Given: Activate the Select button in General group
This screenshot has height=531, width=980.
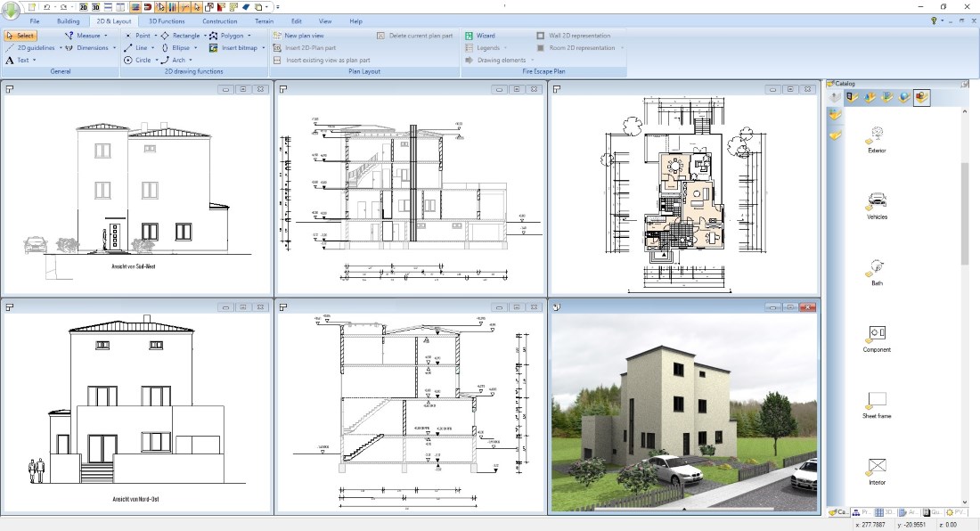Looking at the screenshot, I should [x=20, y=36].
